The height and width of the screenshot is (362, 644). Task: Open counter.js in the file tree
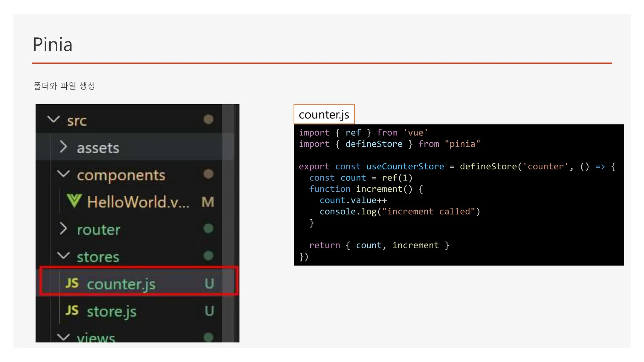pos(121,284)
